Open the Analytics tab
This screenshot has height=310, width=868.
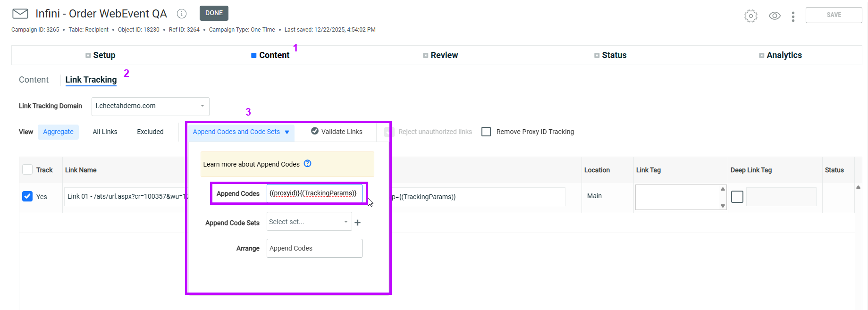(x=784, y=55)
